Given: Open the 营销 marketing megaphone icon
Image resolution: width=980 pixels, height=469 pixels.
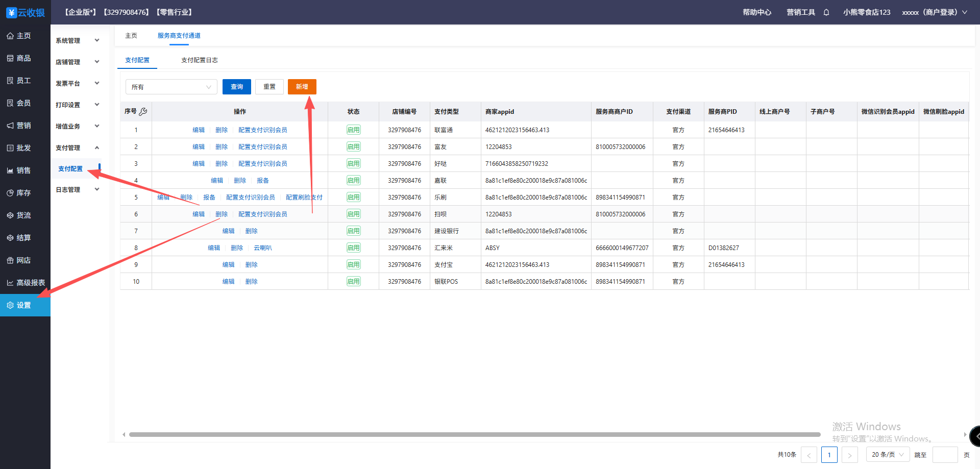Looking at the screenshot, I should pos(10,126).
